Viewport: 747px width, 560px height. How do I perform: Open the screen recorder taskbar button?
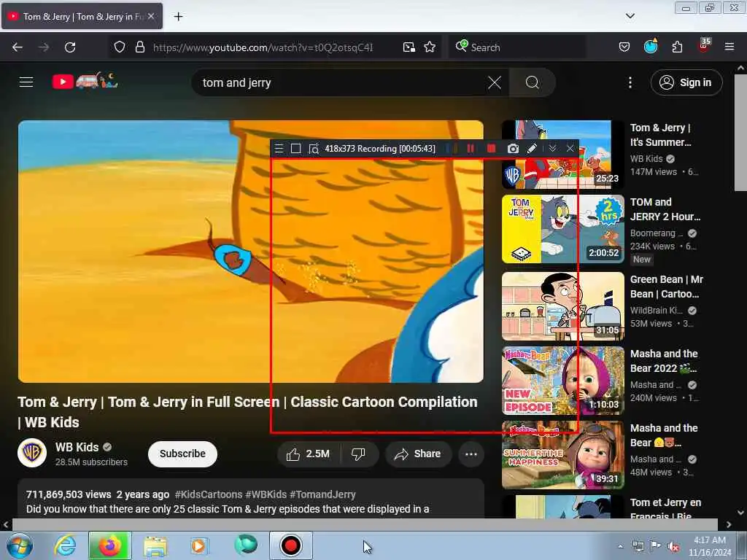290,545
